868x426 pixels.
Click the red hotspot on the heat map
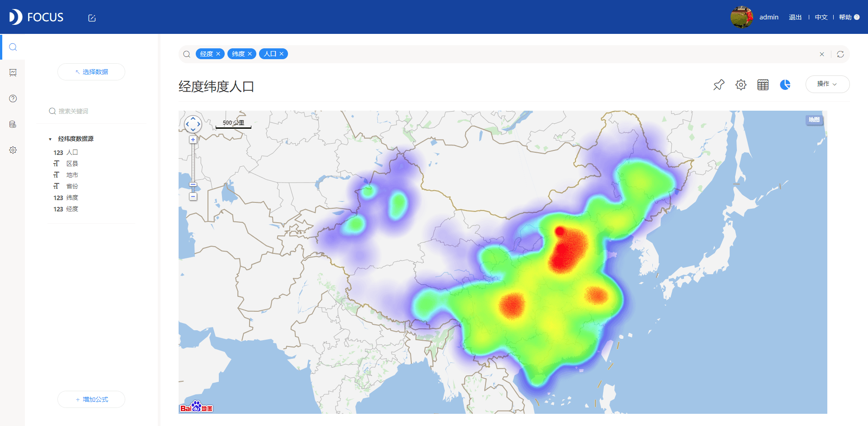pyautogui.click(x=567, y=251)
